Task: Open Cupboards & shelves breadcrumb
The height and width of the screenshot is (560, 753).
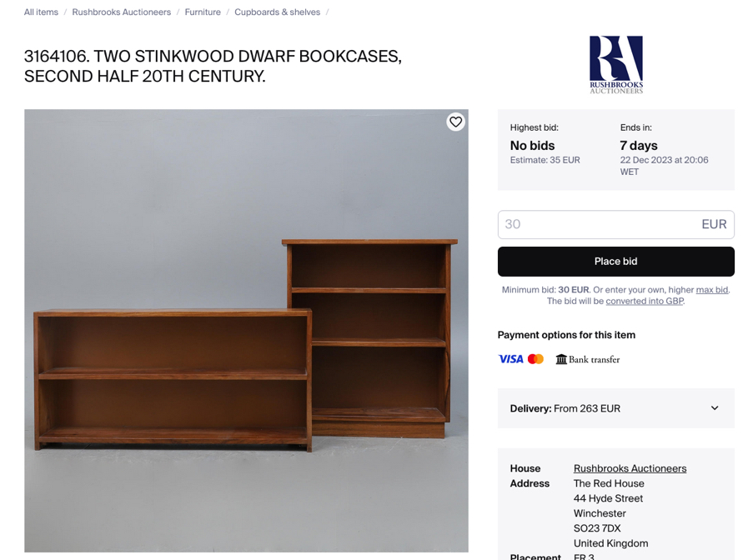Action: coord(277,12)
